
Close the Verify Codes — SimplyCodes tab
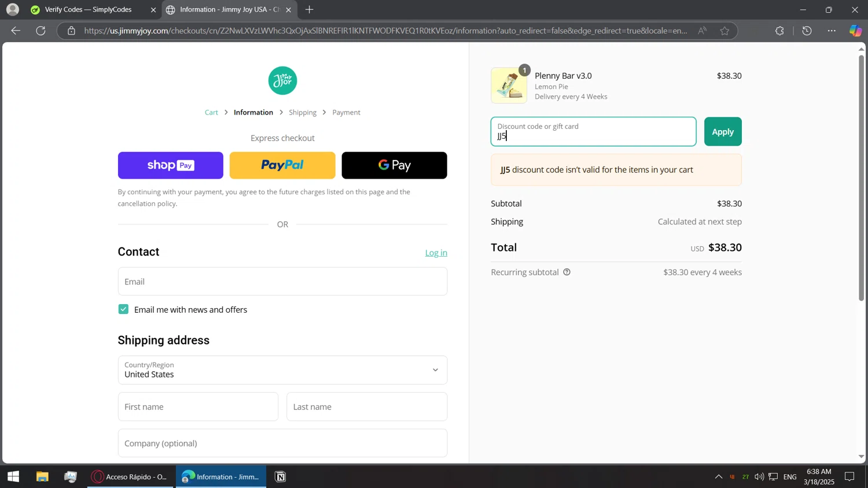153,10
